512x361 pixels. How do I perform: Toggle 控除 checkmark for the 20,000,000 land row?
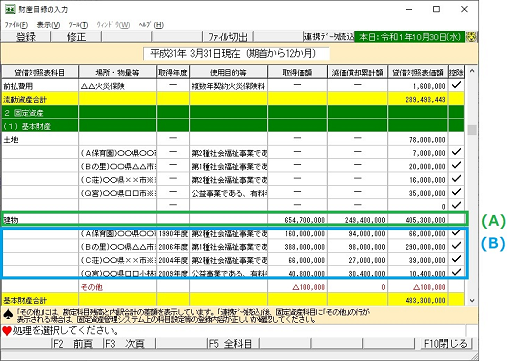tap(456, 165)
